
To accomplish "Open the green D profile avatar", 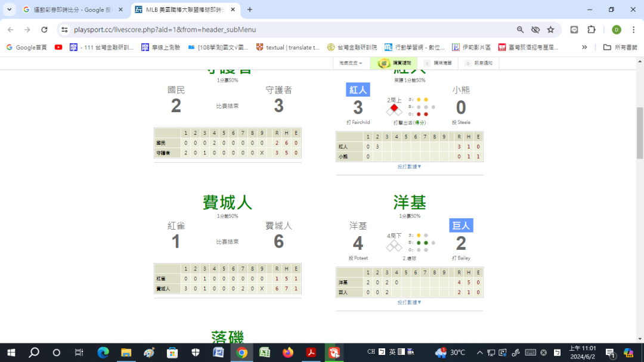I will tap(616, 30).
